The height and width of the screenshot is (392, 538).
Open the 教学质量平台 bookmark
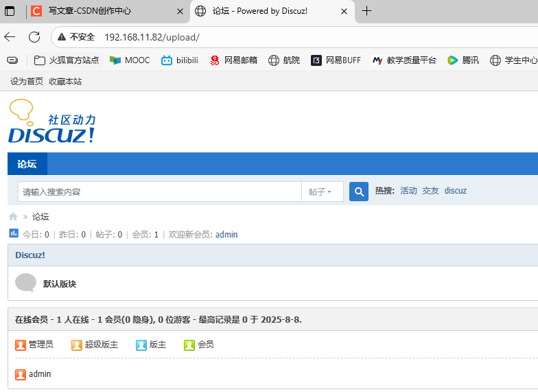point(404,60)
